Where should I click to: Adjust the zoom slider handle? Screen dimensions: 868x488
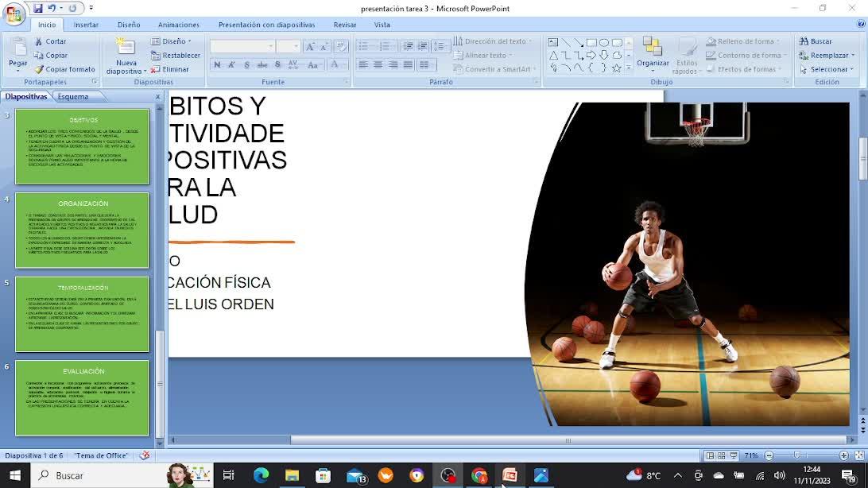point(796,455)
